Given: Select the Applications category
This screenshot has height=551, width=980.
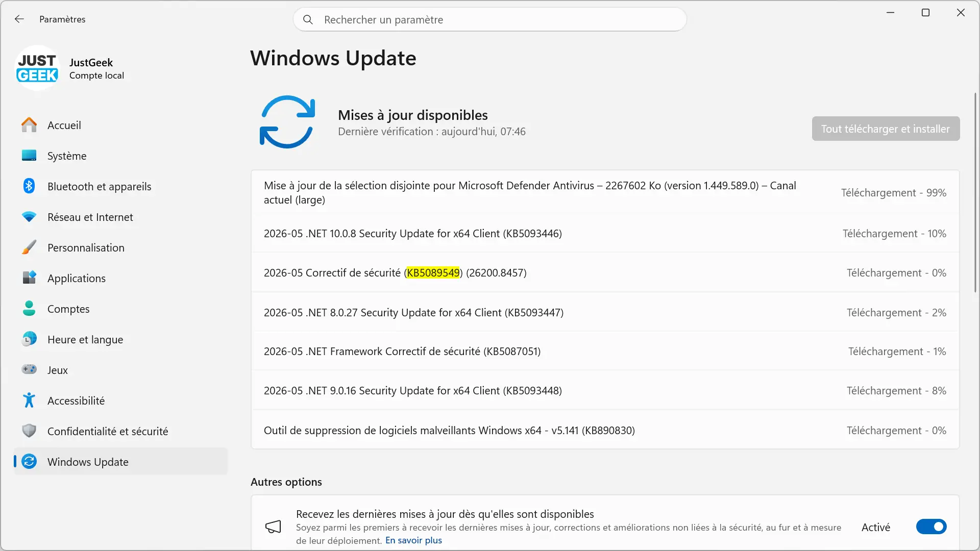Looking at the screenshot, I should pyautogui.click(x=121, y=278).
